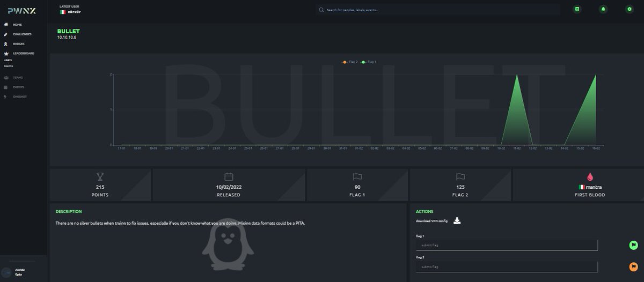The width and height of the screenshot is (644, 282).
Task: Click Italian flag next to mantra
Action: click(581, 187)
